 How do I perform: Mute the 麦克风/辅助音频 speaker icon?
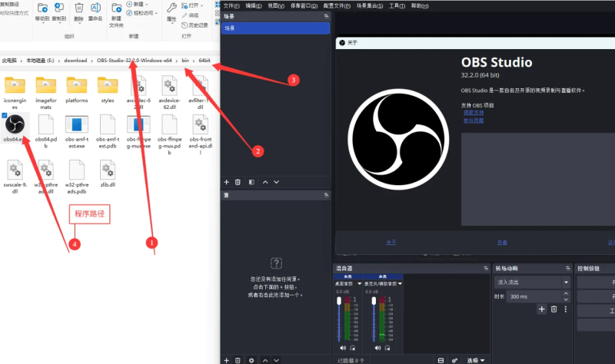tap(377, 348)
